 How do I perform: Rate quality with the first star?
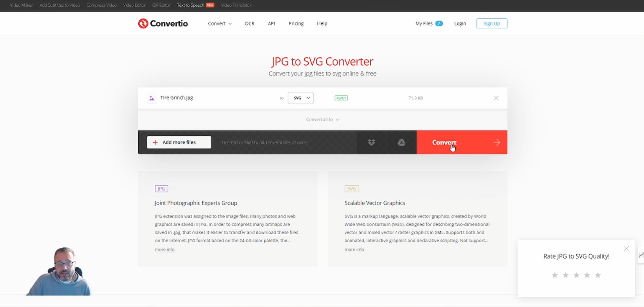555,275
